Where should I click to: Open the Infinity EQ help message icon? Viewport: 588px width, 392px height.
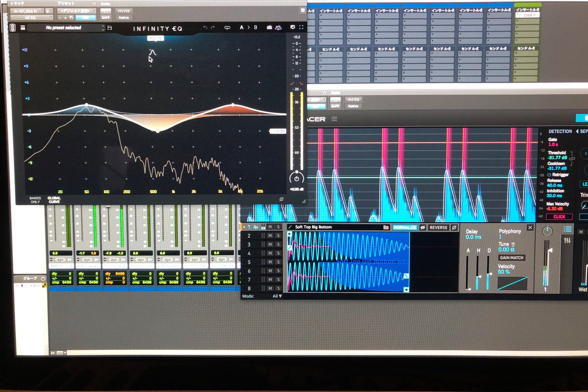click(293, 27)
